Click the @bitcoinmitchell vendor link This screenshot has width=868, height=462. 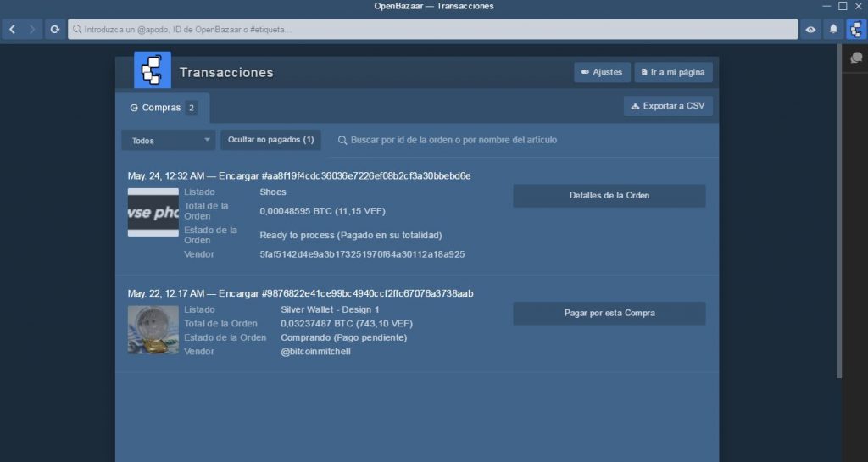tap(315, 351)
